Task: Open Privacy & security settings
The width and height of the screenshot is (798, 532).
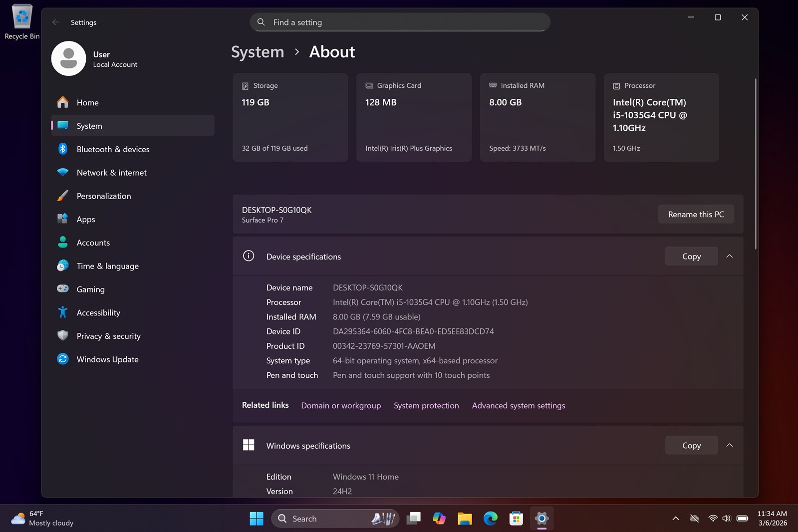Action: [x=133, y=335]
